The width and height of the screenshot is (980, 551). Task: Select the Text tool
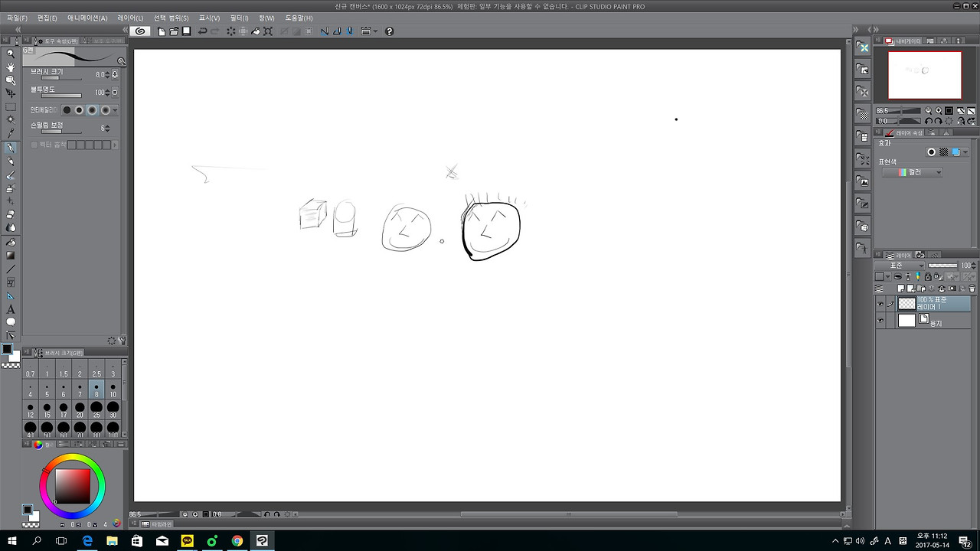pyautogui.click(x=11, y=309)
